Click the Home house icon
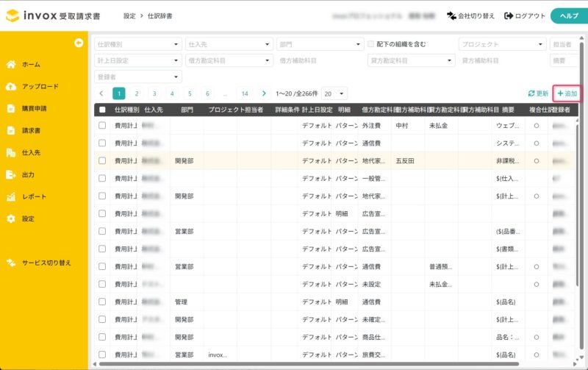The width and height of the screenshot is (588, 370). (11, 65)
